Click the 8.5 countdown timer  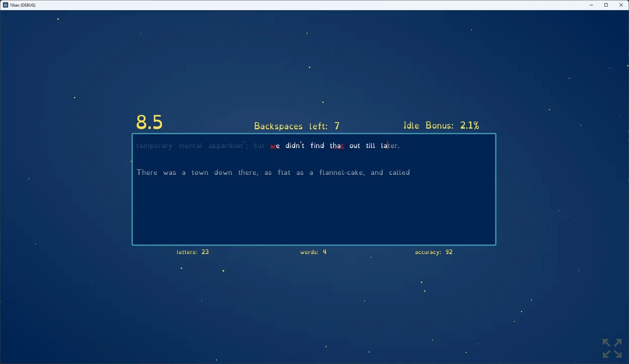(149, 122)
